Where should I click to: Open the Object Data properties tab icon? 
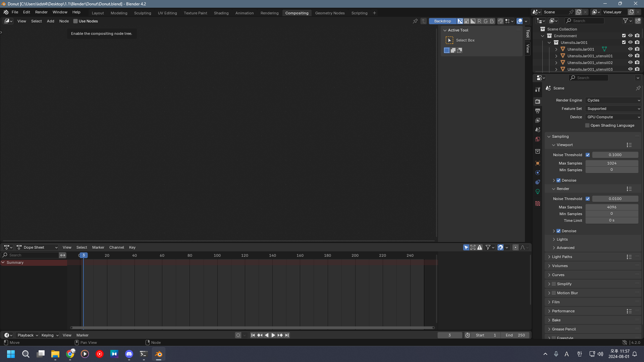[538, 191]
